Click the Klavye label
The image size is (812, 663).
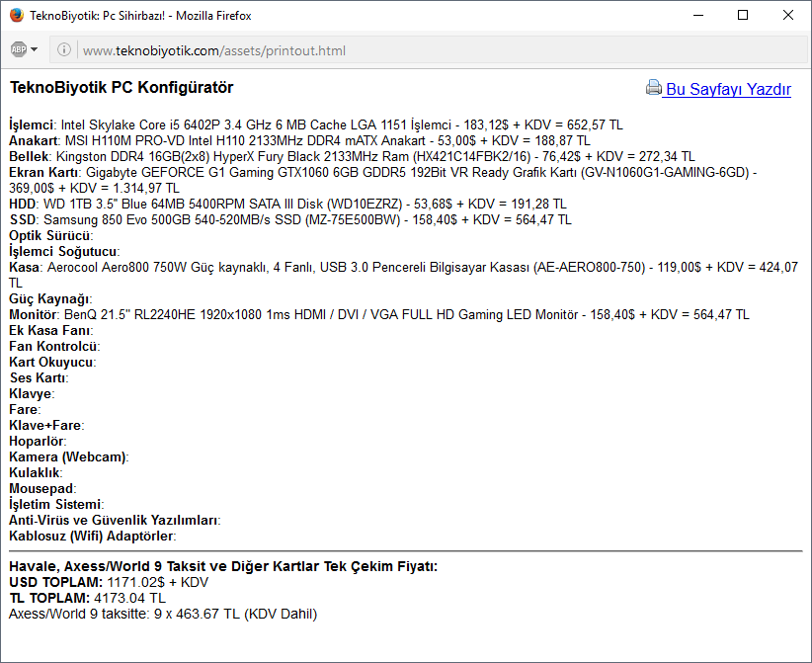[31, 393]
